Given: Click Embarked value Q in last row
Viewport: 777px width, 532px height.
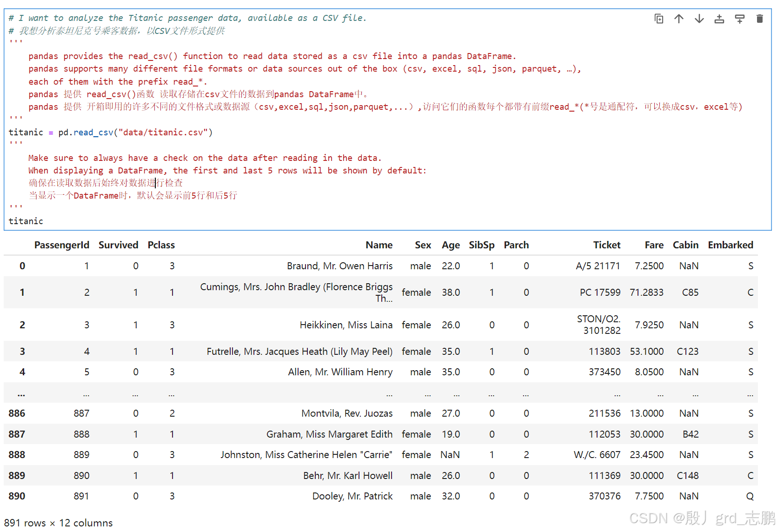Looking at the screenshot, I should coord(750,496).
